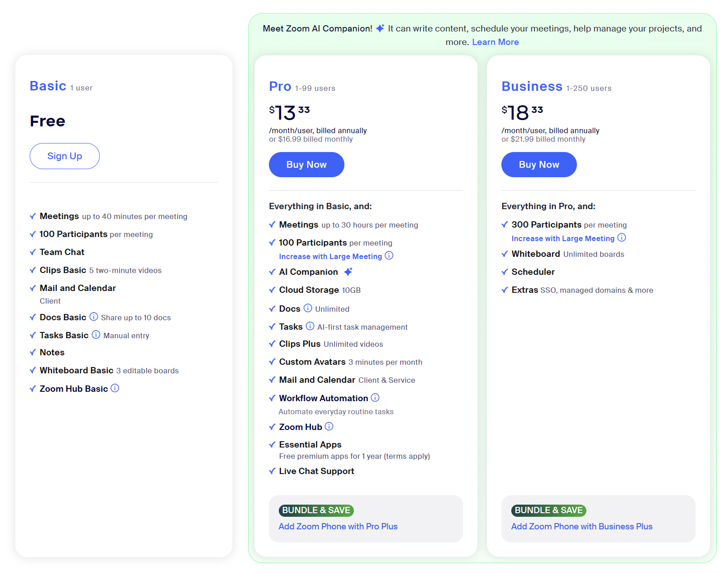728x573 pixels.
Task: Click info icon next to Docs Basic
Action: pos(94,317)
